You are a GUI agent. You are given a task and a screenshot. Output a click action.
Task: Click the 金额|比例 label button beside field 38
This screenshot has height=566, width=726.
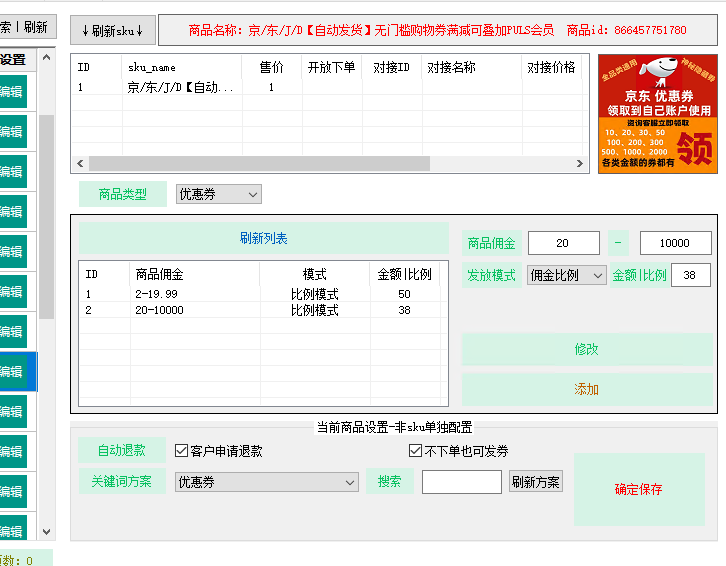click(x=639, y=276)
